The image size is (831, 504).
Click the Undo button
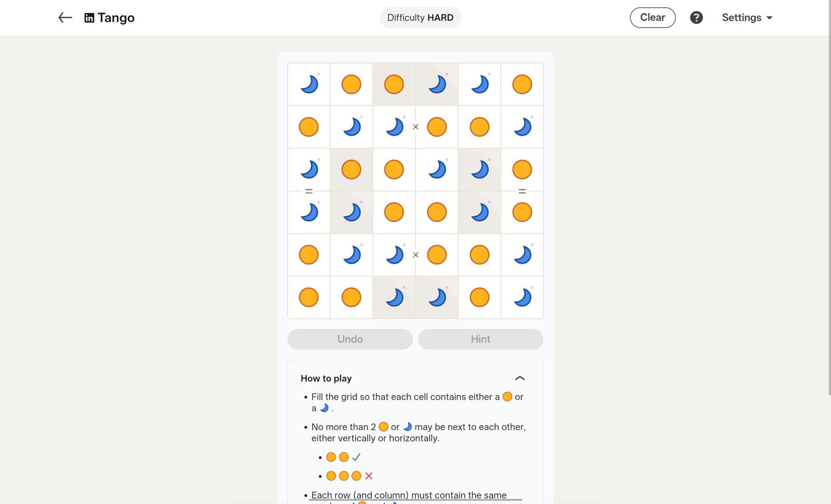click(x=350, y=339)
